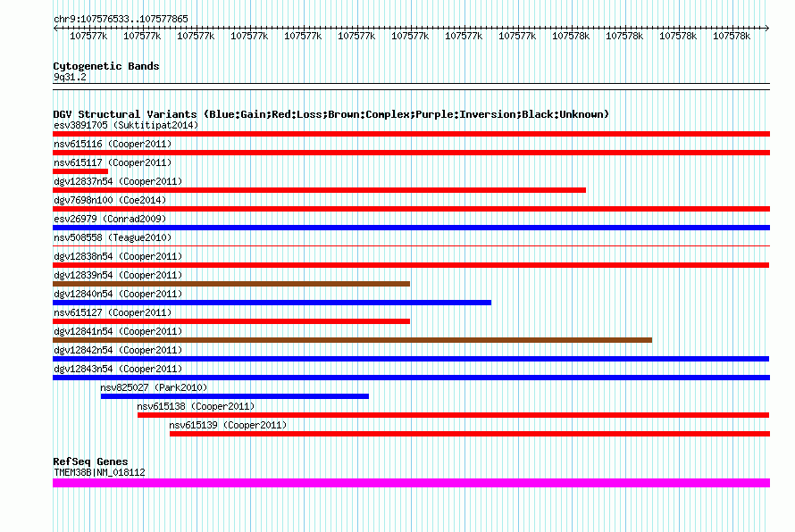Screen dimensions: 795x532
Task: Click the blue dgv12840n54 gain bar
Action: point(272,303)
